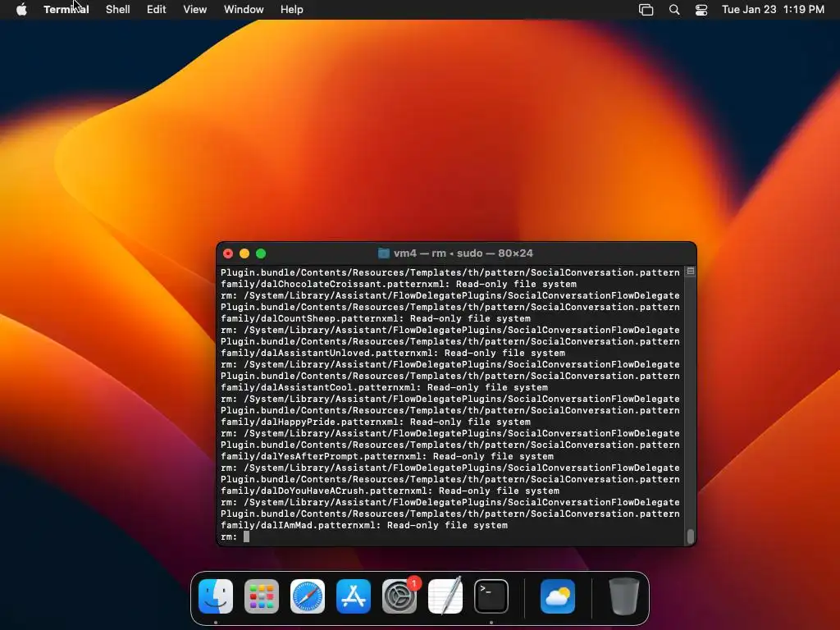The width and height of the screenshot is (840, 630).
Task: Open Spotlight search icon
Action: click(x=674, y=10)
